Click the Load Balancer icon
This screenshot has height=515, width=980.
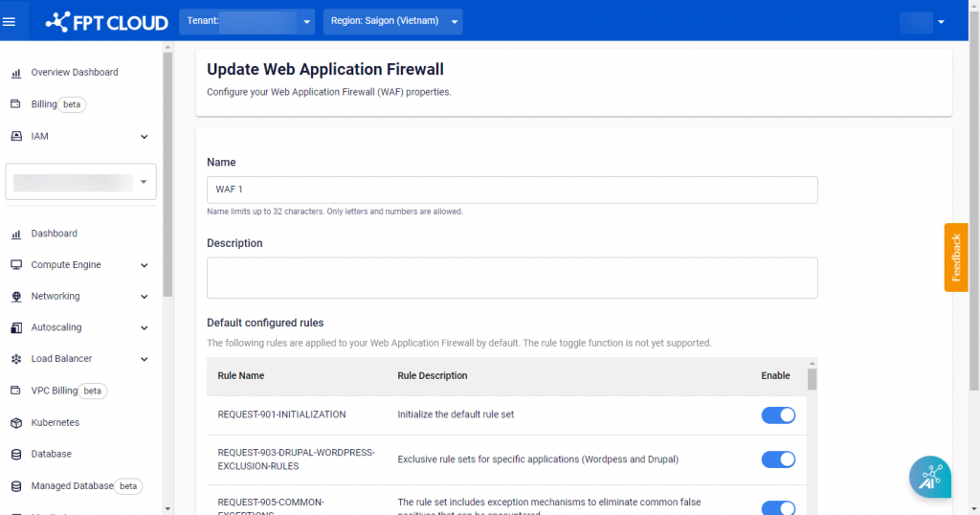click(16, 359)
